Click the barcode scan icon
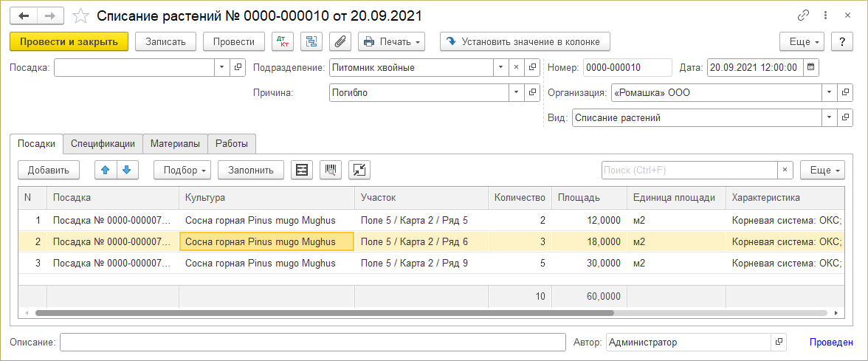 pyautogui.click(x=331, y=170)
